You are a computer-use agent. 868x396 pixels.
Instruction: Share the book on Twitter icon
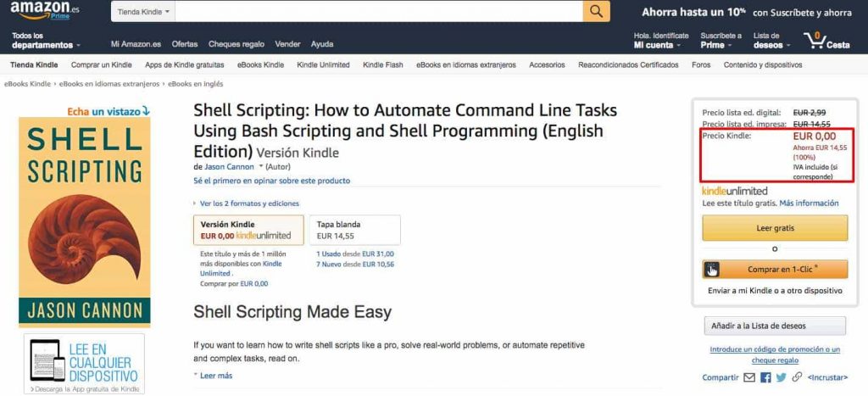click(x=781, y=377)
